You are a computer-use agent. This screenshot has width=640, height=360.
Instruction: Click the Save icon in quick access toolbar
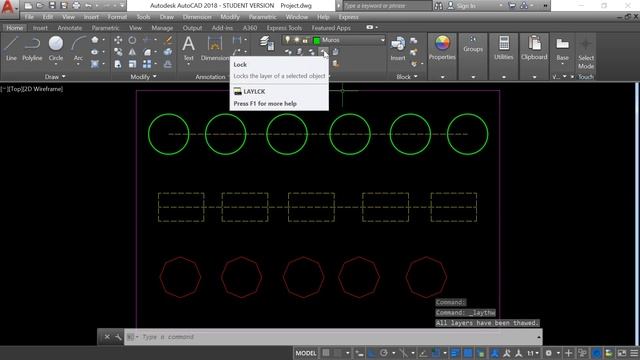(52, 6)
